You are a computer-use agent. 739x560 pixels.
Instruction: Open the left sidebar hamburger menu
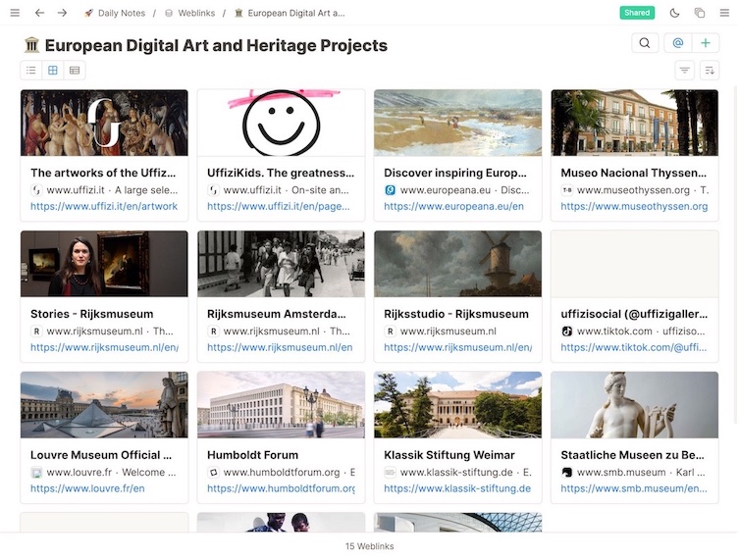pos(15,13)
